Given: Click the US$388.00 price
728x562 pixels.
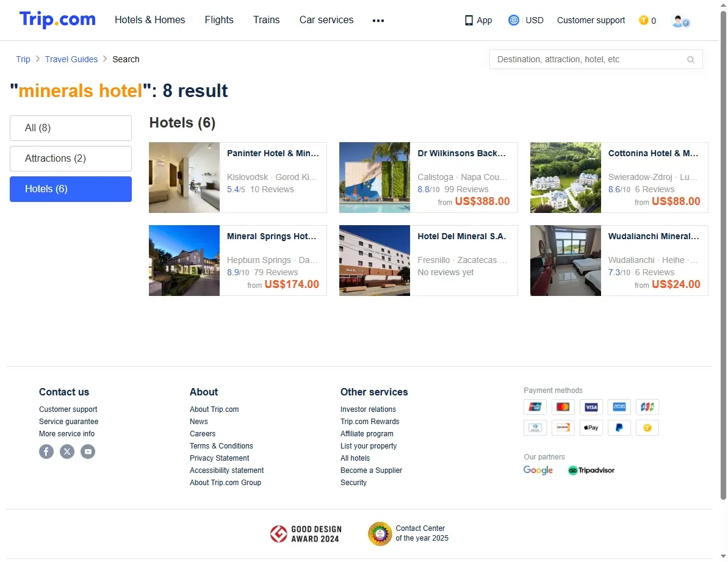Looking at the screenshot, I should pos(483,201).
